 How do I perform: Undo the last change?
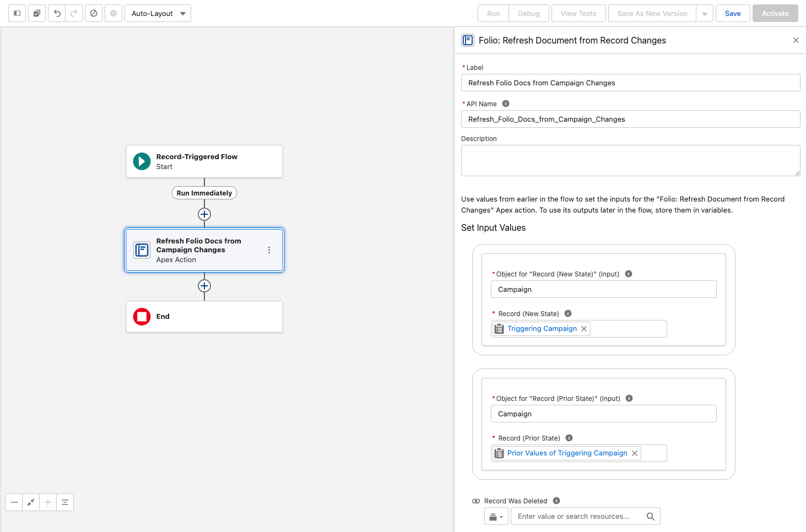(57, 13)
